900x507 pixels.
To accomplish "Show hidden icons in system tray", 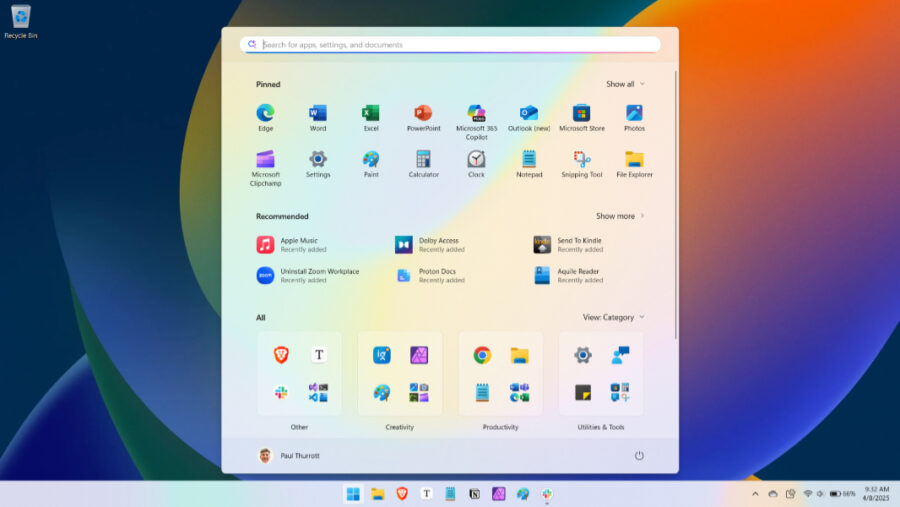I will [x=755, y=494].
